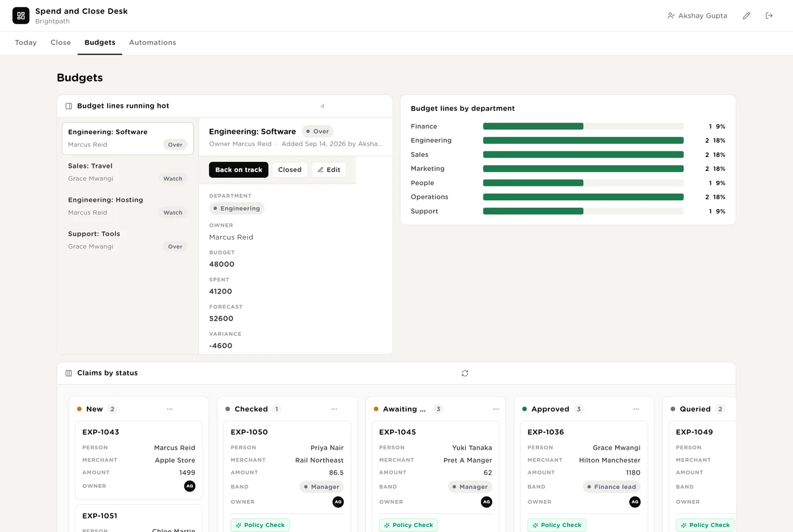Open the New column options menu
The image size is (793, 532).
point(170,409)
